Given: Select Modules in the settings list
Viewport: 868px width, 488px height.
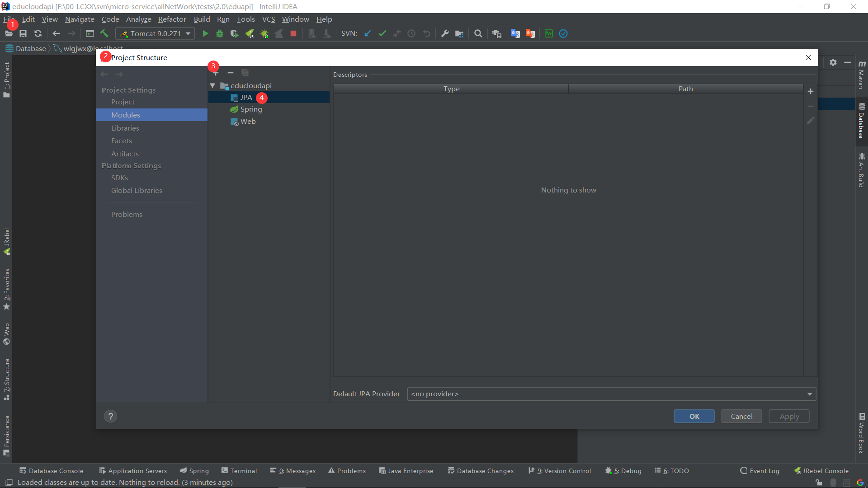Looking at the screenshot, I should click(x=151, y=115).
